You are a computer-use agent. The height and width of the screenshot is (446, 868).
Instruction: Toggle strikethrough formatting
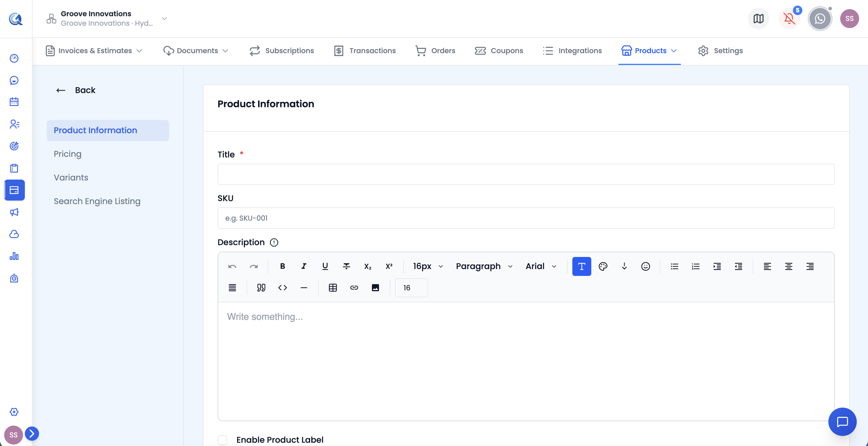point(346,266)
